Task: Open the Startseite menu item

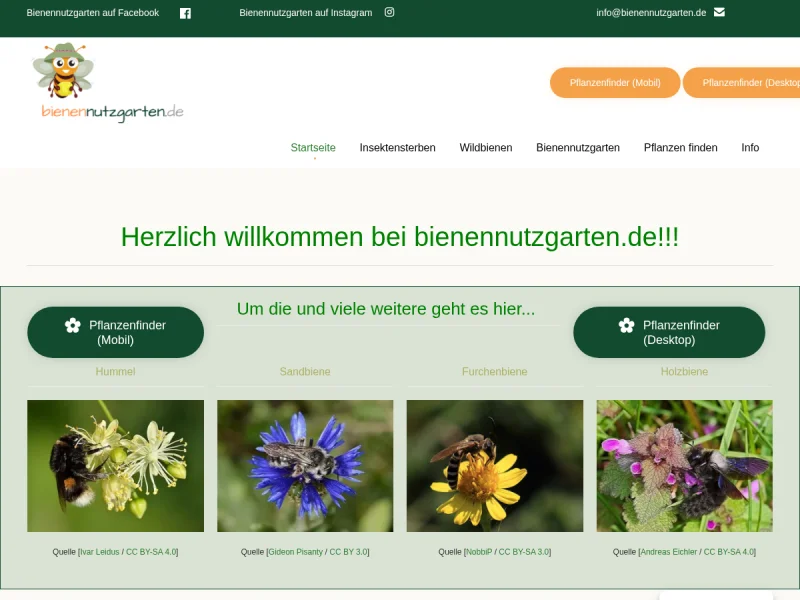Action: 313,148
